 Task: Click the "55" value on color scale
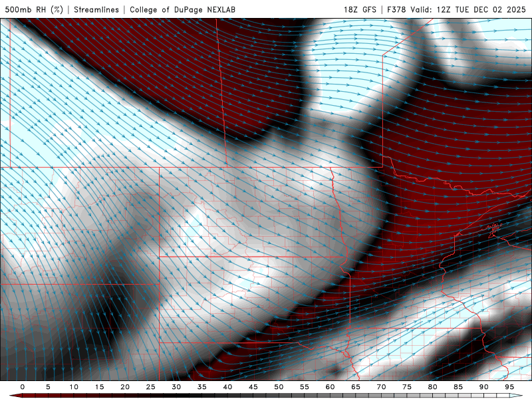coord(305,387)
